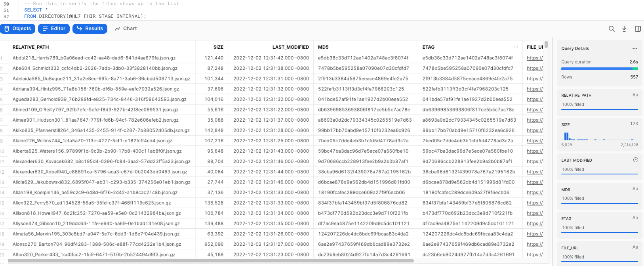Click the Aa icon on MD5 card
This screenshot has height=266, width=644.
tap(635, 189)
